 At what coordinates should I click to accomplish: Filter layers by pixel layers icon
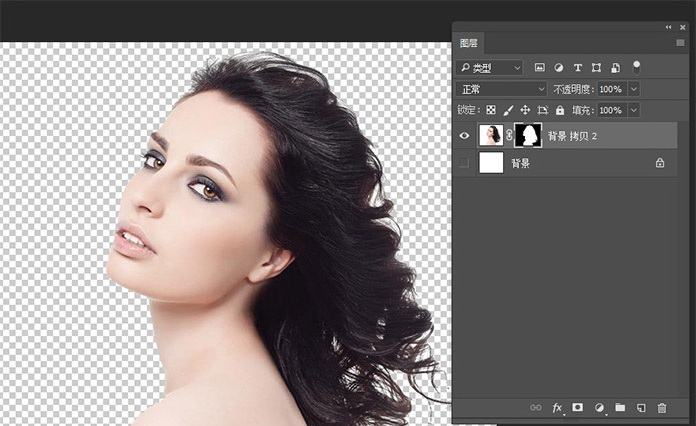click(x=539, y=67)
